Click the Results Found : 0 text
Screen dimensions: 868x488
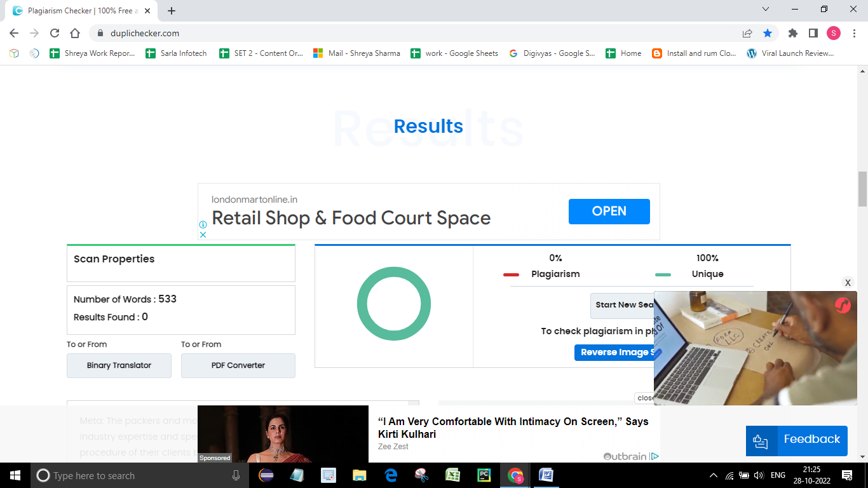pos(111,317)
